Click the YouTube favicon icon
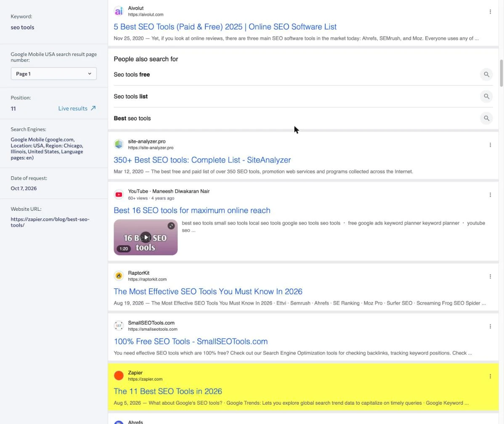 pyautogui.click(x=119, y=194)
